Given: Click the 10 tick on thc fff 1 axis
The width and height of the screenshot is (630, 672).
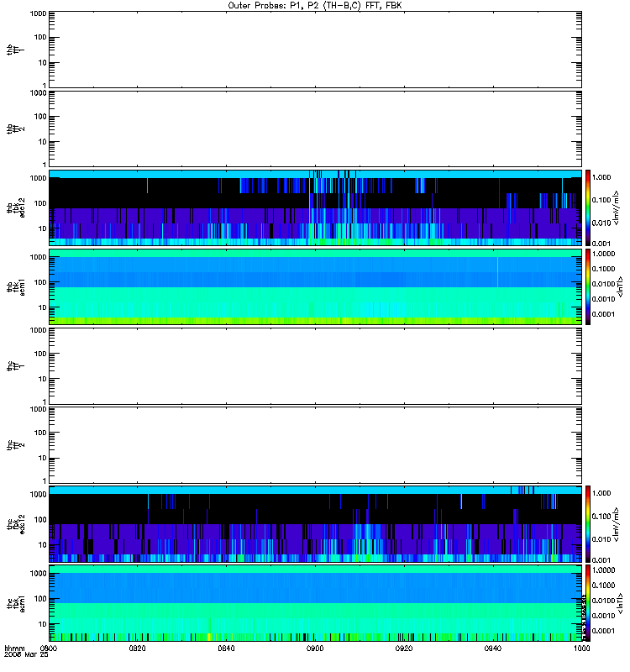Looking at the screenshot, I should pyautogui.click(x=43, y=379).
